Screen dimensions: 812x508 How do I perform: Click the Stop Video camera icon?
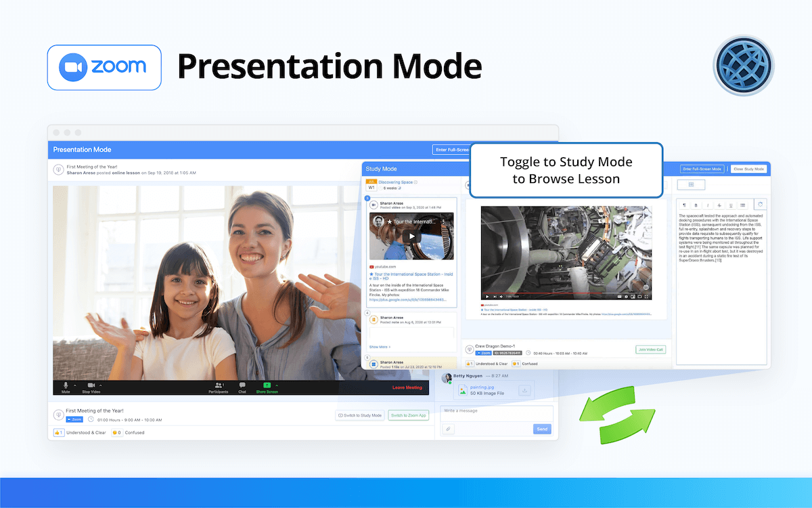click(91, 387)
